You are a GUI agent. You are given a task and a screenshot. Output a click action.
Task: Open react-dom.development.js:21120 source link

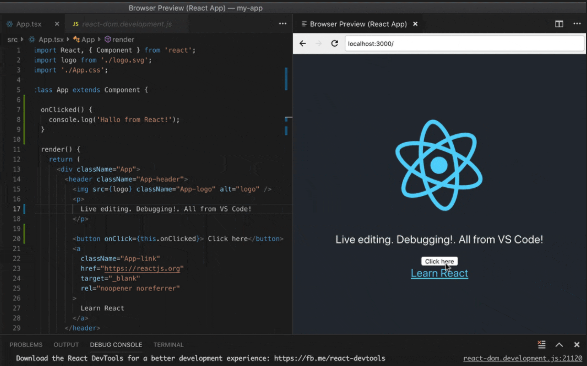523,359
